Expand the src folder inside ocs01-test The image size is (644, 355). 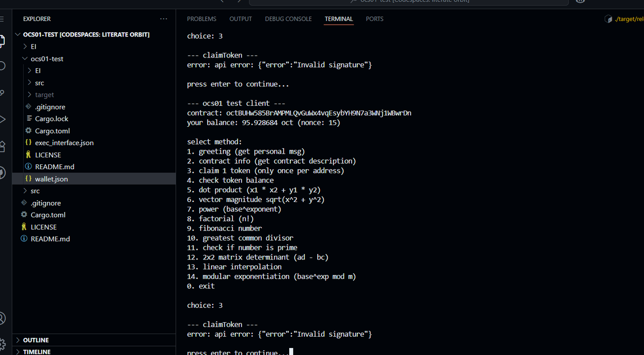29,83
